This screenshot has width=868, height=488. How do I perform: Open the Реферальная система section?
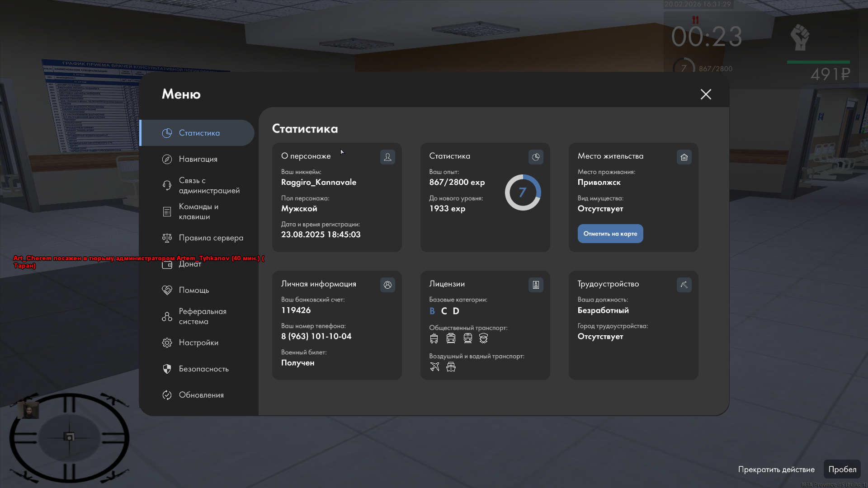(202, 316)
